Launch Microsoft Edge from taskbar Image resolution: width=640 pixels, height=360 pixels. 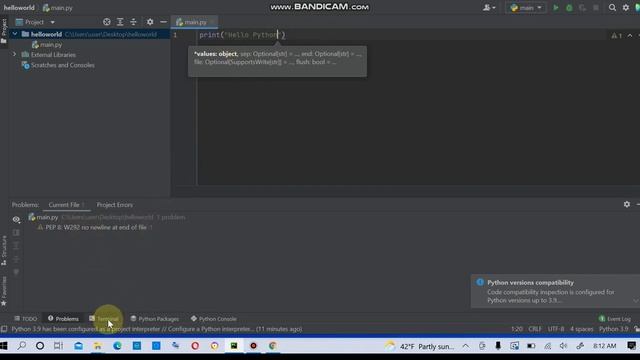[117, 346]
